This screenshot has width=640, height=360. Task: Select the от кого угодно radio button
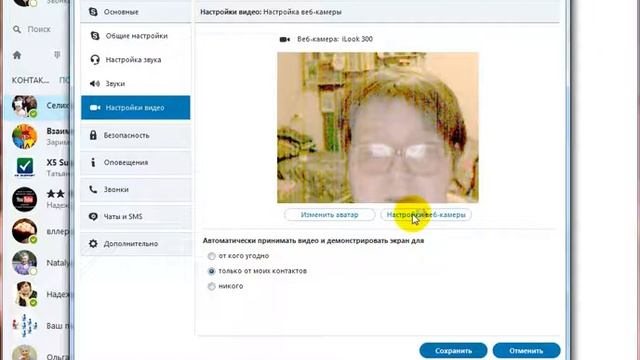pyautogui.click(x=211, y=256)
